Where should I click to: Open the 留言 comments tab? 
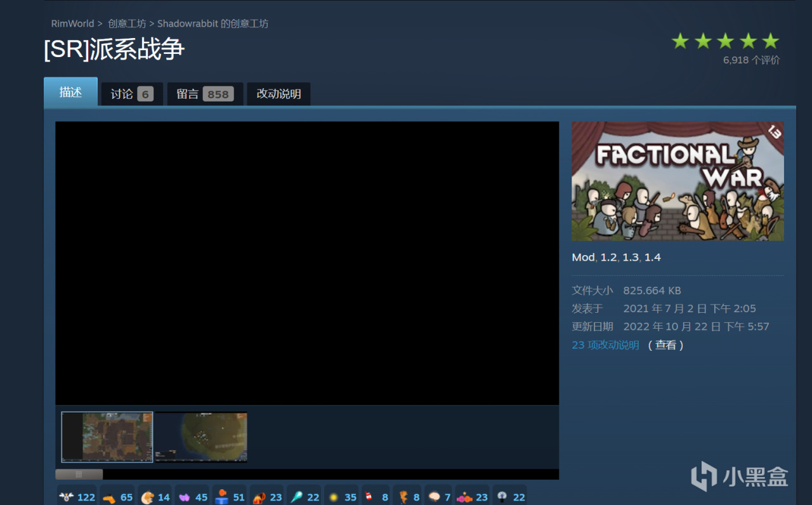point(205,94)
